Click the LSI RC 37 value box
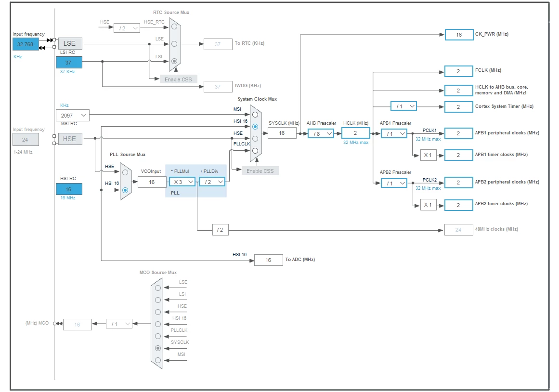This screenshot has width=559, height=392. click(x=69, y=63)
